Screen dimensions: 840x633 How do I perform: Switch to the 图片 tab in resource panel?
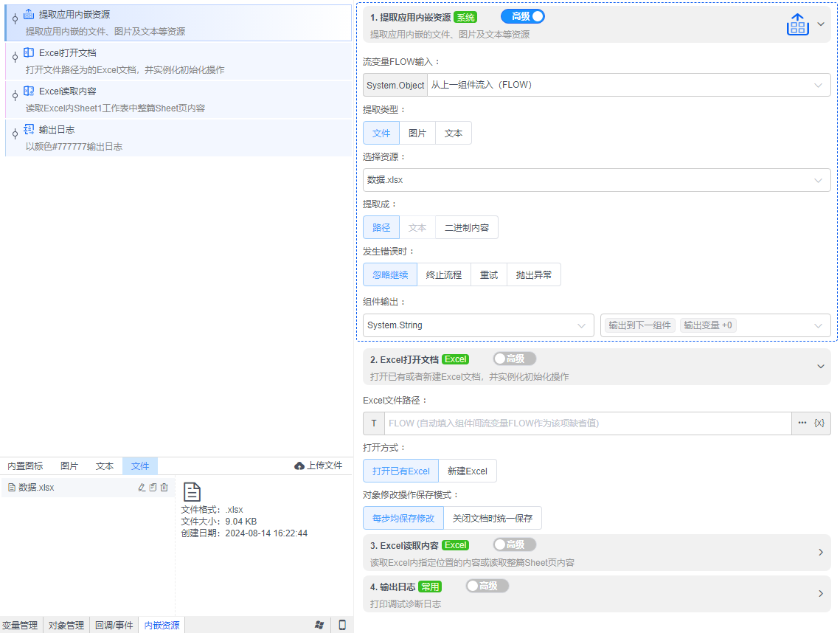pos(70,466)
